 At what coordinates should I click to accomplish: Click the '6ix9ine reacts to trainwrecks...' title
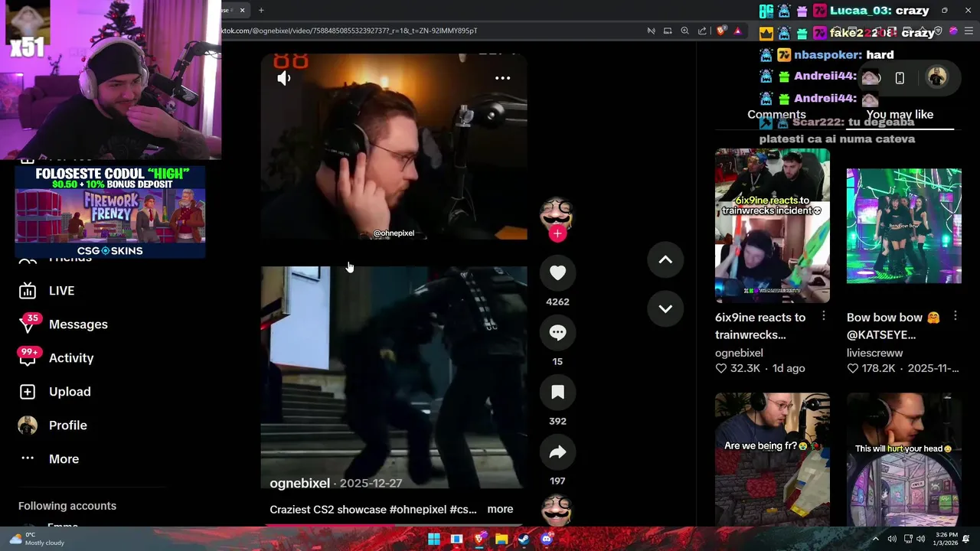click(x=760, y=326)
